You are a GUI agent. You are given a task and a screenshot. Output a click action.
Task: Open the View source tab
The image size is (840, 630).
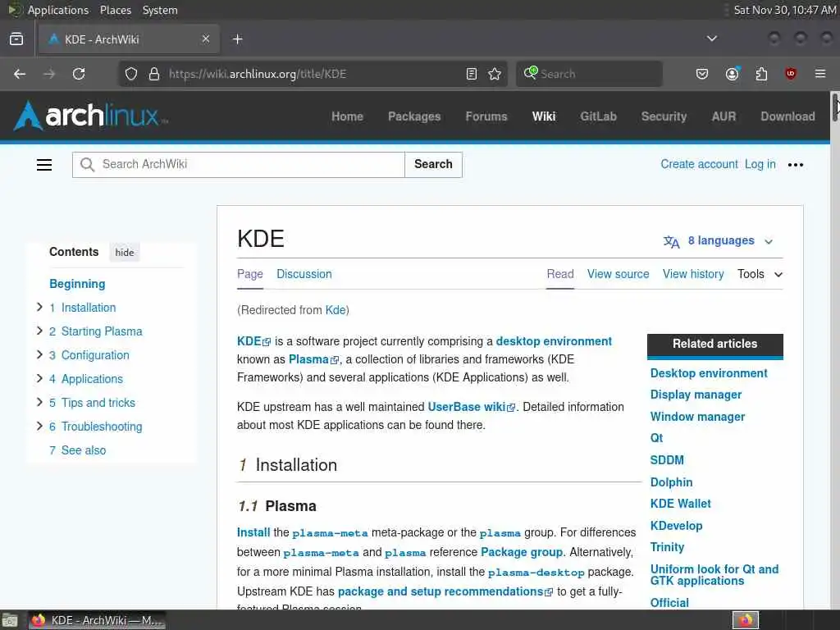pos(619,274)
